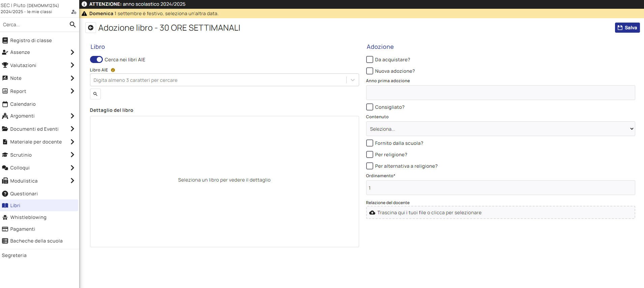Click the magnifier button under Libro AIE field
The width and height of the screenshot is (644, 288).
95,94
